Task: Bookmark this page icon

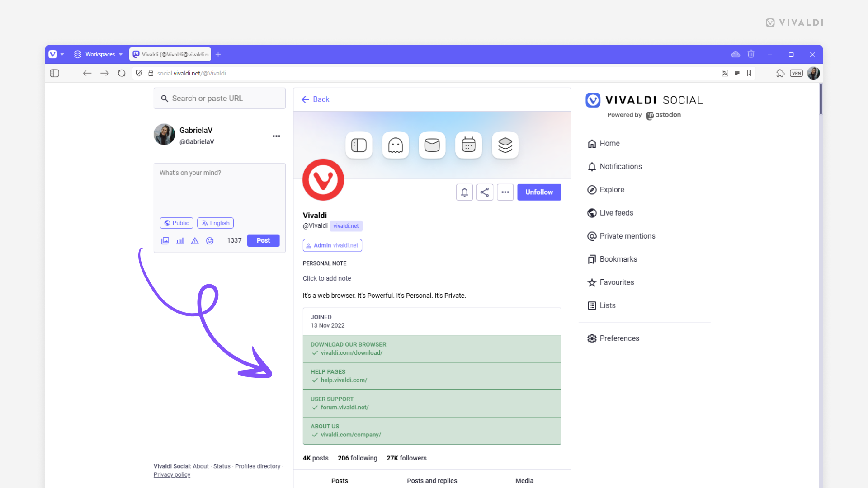Action: click(749, 73)
